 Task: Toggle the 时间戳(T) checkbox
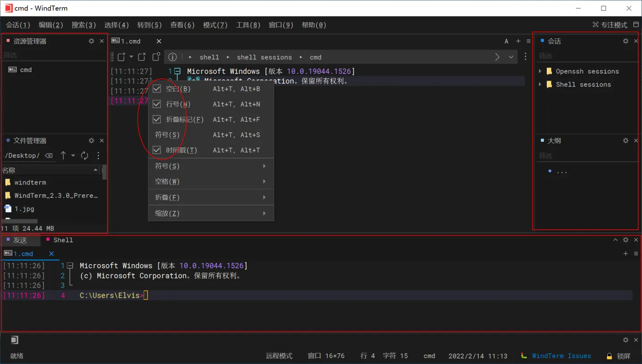coord(156,150)
